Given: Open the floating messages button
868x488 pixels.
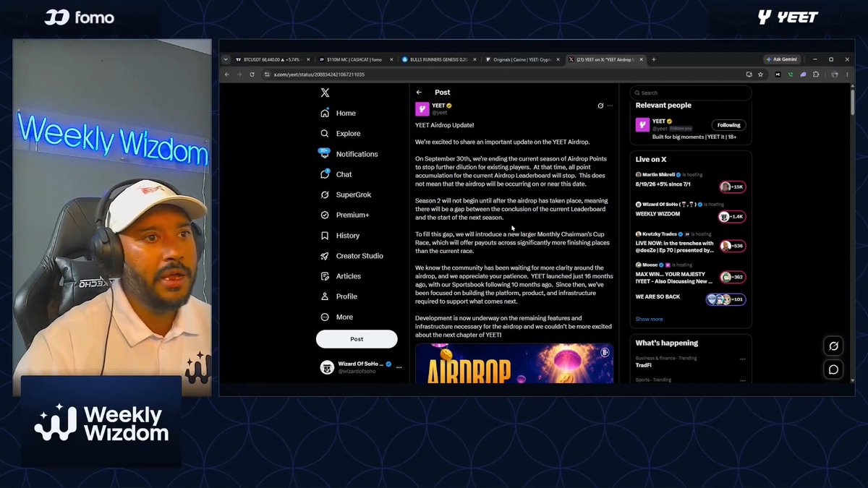Looking at the screenshot, I should pyautogui.click(x=833, y=369).
